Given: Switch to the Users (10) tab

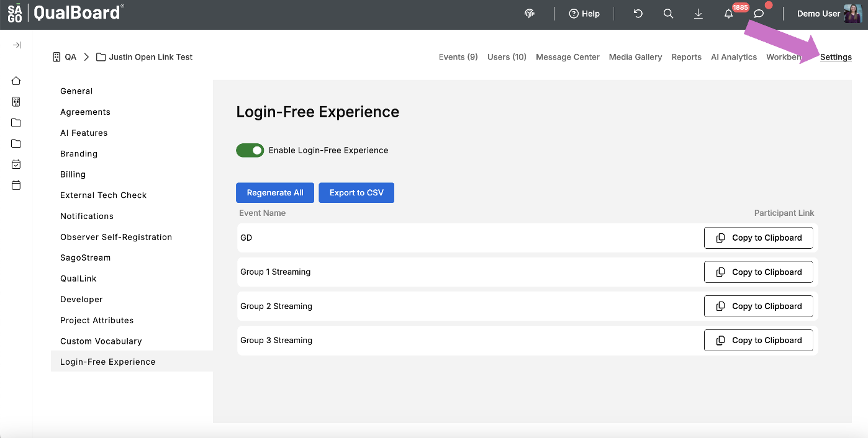Looking at the screenshot, I should (507, 57).
